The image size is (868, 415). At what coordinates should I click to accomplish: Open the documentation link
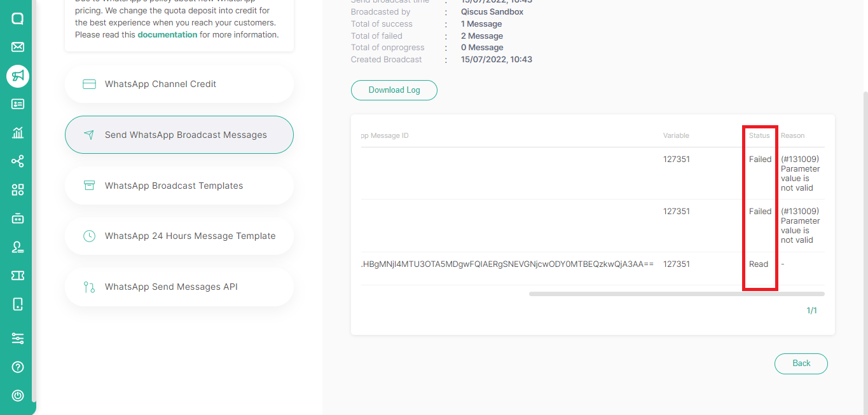[x=167, y=34]
